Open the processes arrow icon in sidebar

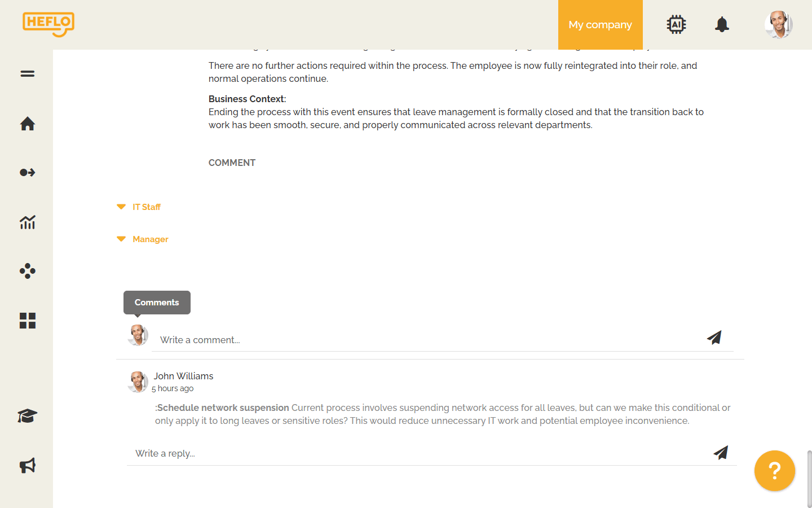pyautogui.click(x=27, y=173)
